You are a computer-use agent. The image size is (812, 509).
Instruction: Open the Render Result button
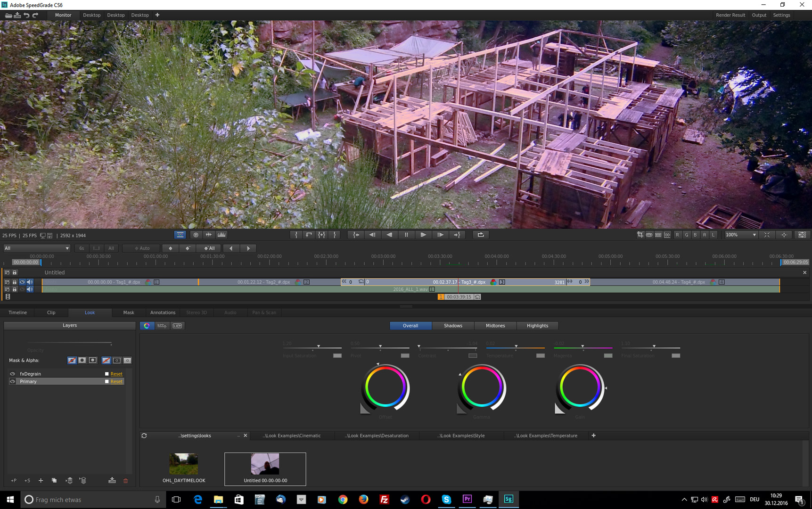pos(730,15)
